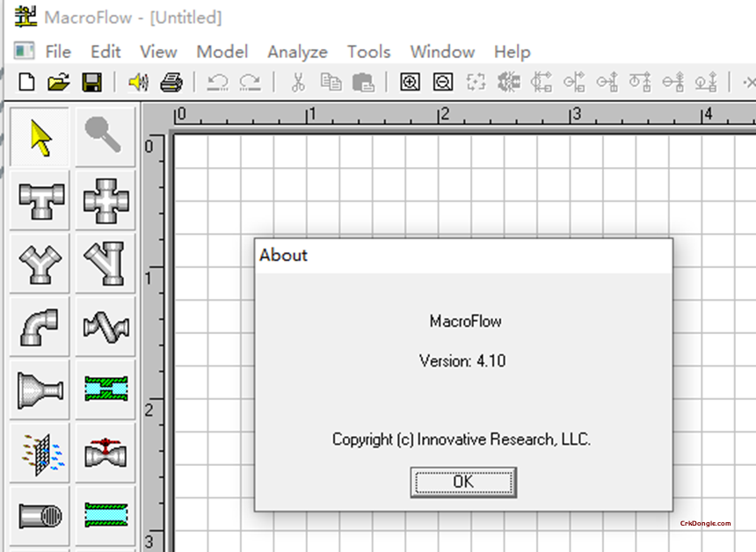Image resolution: width=756 pixels, height=552 pixels.
Task: Select the elbow bend pipe component
Action: (41, 327)
